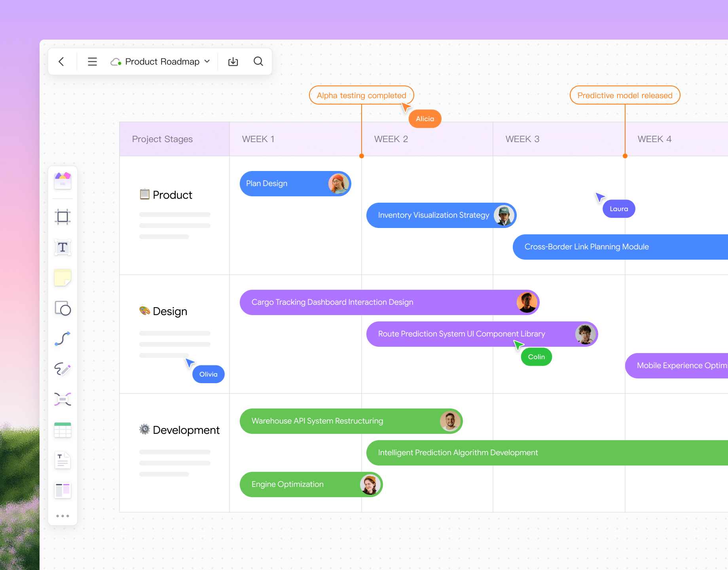The image size is (728, 570).
Task: Insert a table
Action: pyautogui.click(x=62, y=429)
